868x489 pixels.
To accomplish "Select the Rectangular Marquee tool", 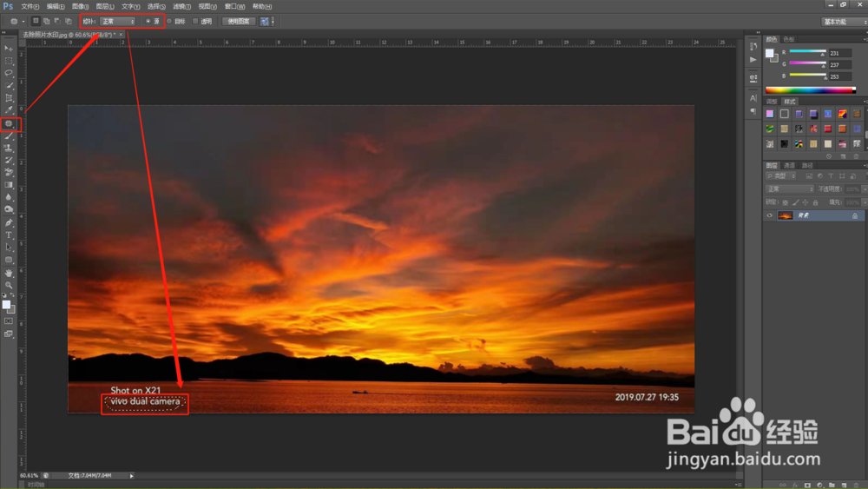I will 9,61.
